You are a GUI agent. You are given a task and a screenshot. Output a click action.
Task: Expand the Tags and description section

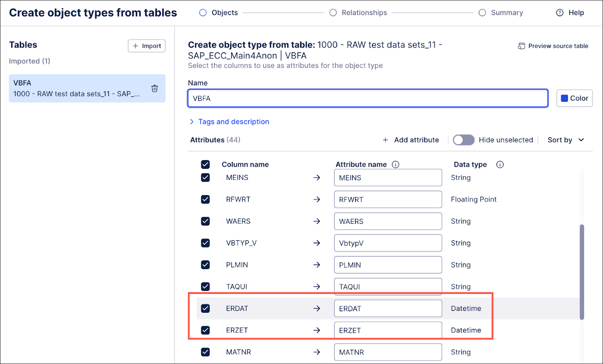(x=230, y=122)
